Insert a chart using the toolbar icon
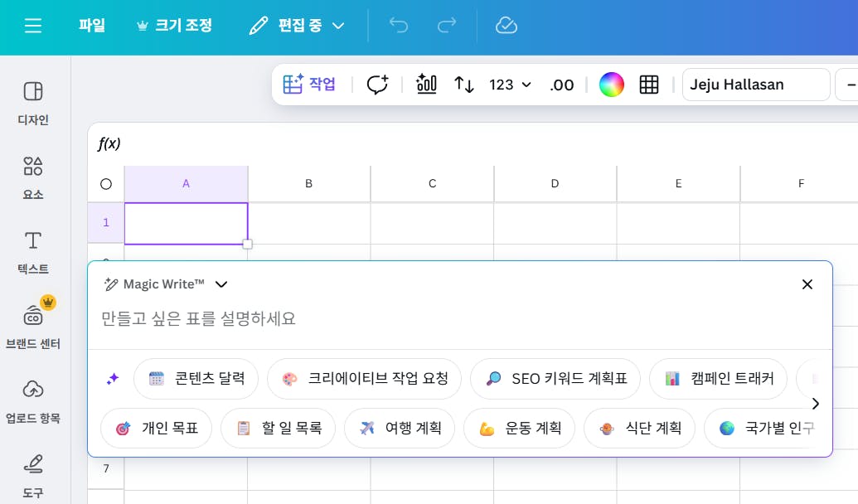858x504 pixels. click(x=426, y=84)
